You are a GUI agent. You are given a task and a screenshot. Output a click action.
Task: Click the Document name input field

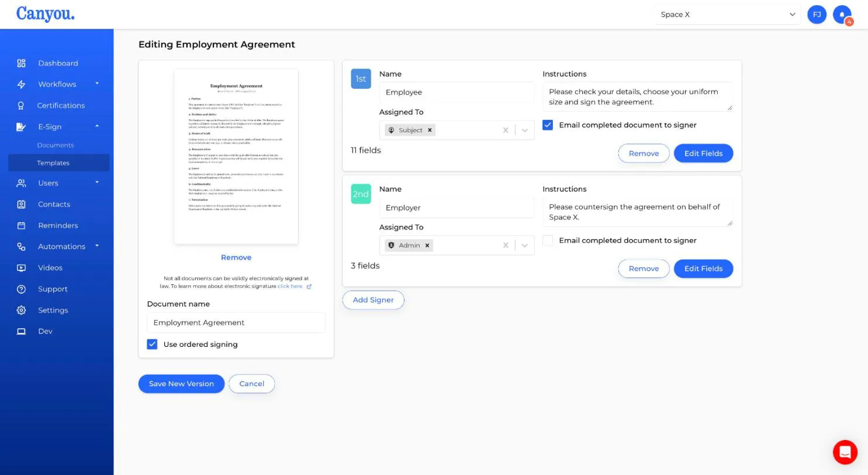tap(236, 322)
